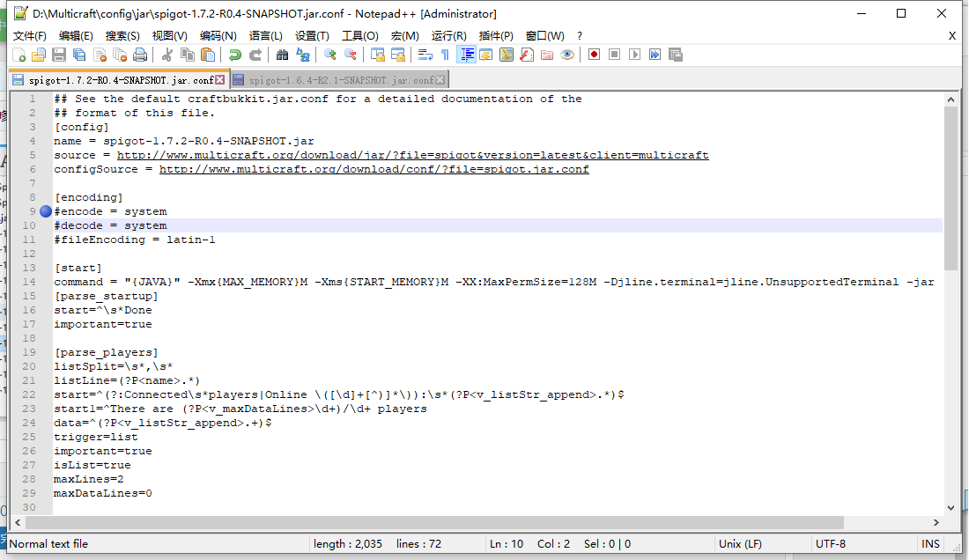Open Replace dialog toolbar icon
Image resolution: width=969 pixels, height=560 pixels.
(x=303, y=55)
